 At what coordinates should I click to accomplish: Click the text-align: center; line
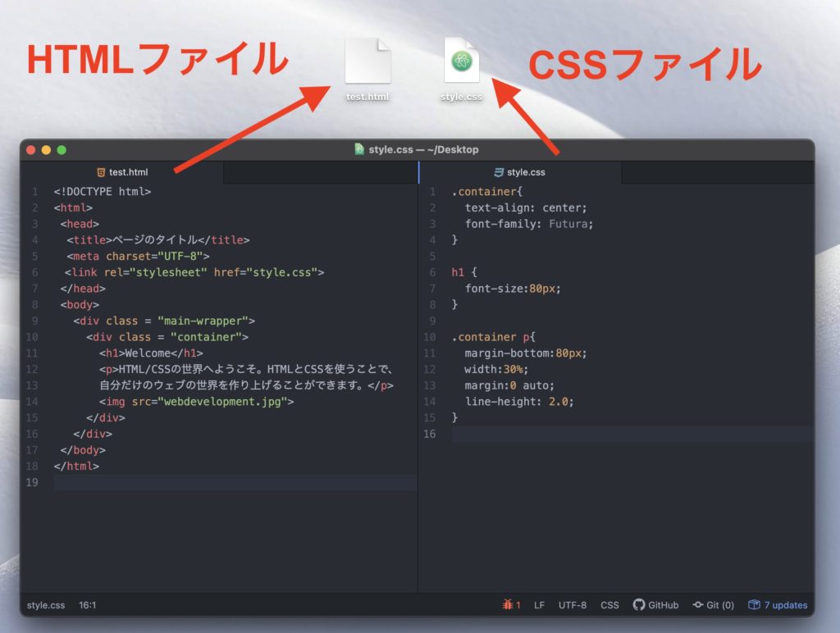526,207
